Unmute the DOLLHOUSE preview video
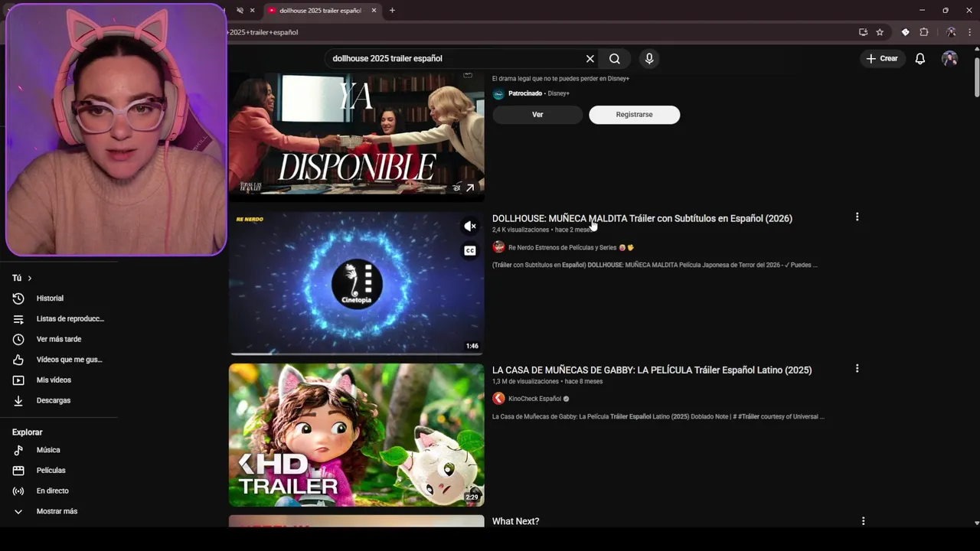Image resolution: width=980 pixels, height=551 pixels. pyautogui.click(x=470, y=226)
